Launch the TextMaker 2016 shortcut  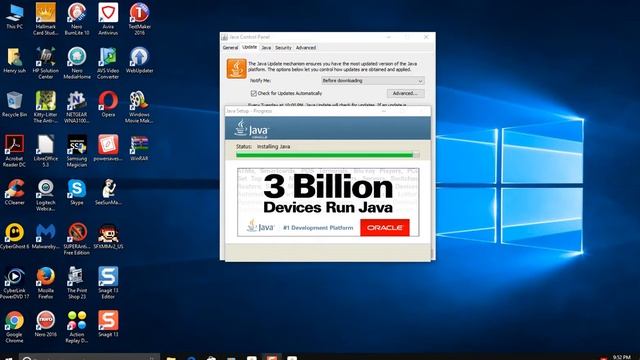tap(139, 18)
